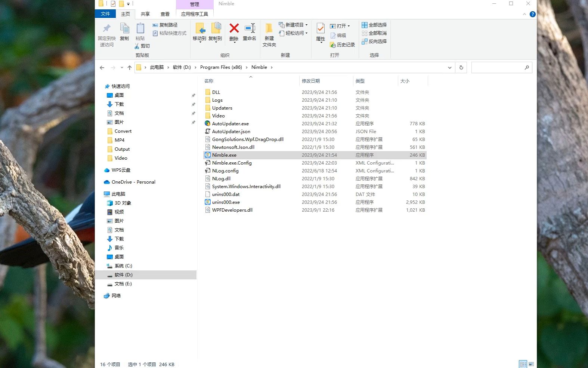The image size is (588, 368).
Task: Click Paste shortcut in ribbon
Action: [169, 33]
